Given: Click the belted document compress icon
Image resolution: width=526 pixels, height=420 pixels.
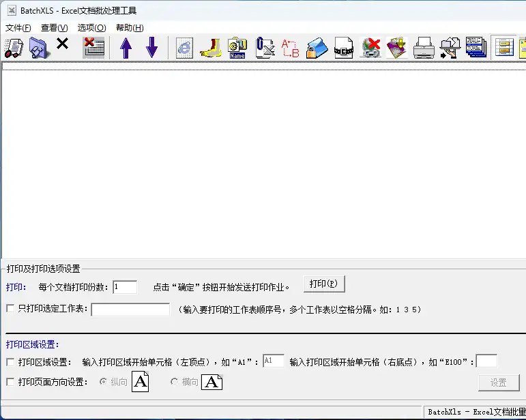Looking at the screenshot, I should coord(344,48).
